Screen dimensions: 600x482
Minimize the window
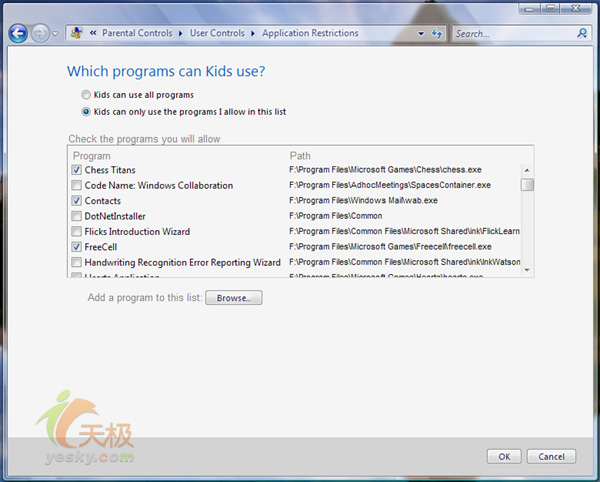[x=529, y=8]
